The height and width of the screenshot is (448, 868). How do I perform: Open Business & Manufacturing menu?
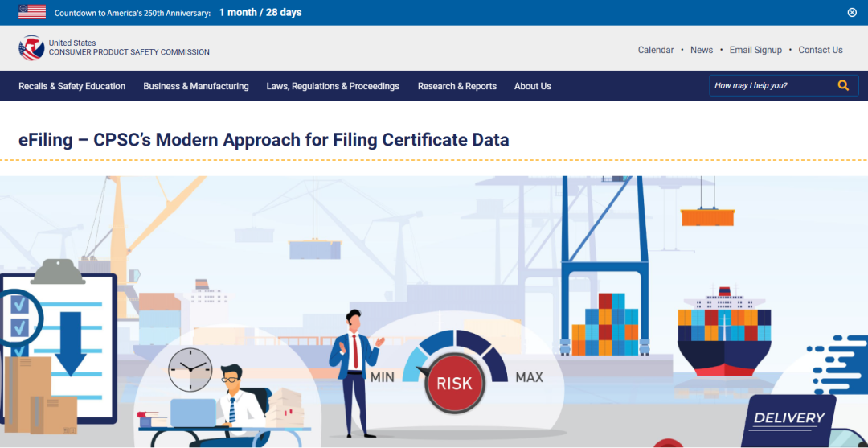click(196, 86)
